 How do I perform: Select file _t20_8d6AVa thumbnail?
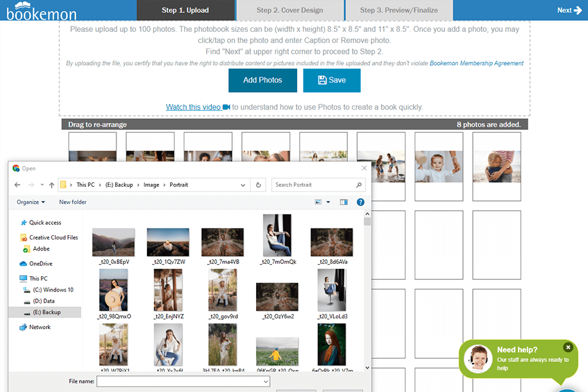tap(331, 243)
